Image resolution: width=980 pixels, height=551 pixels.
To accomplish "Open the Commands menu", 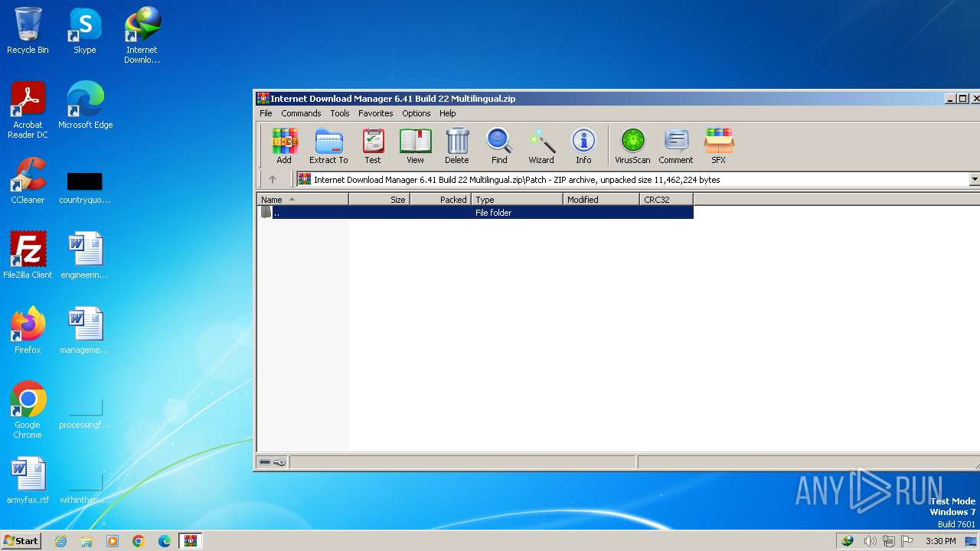I will (301, 113).
